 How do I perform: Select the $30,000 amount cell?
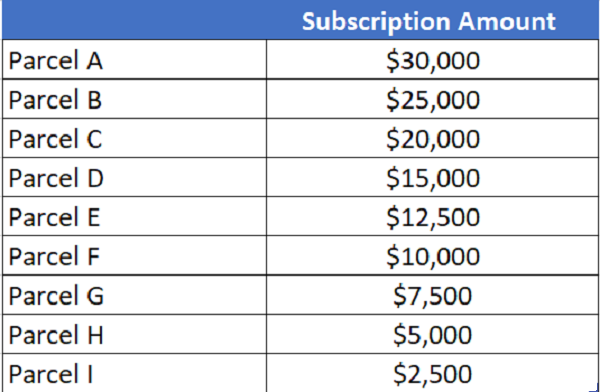pyautogui.click(x=432, y=59)
